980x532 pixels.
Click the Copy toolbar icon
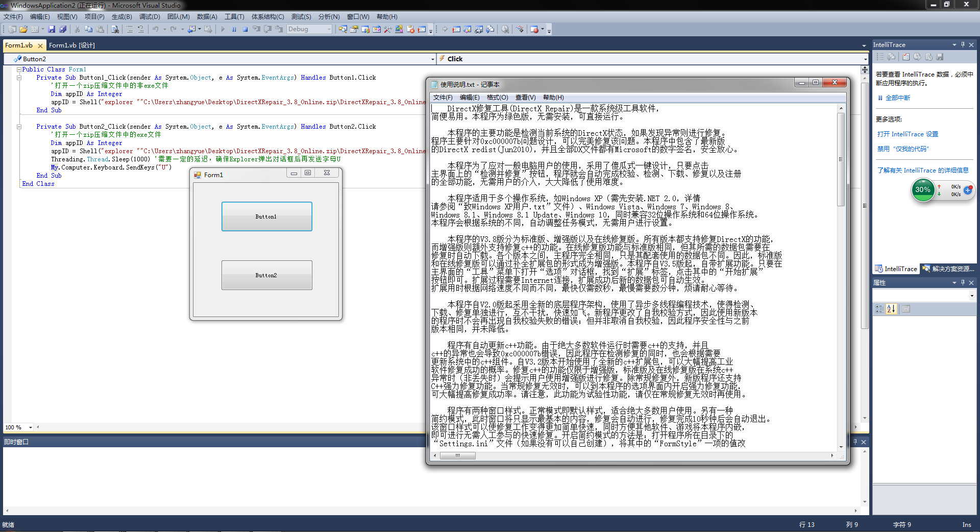click(x=88, y=29)
